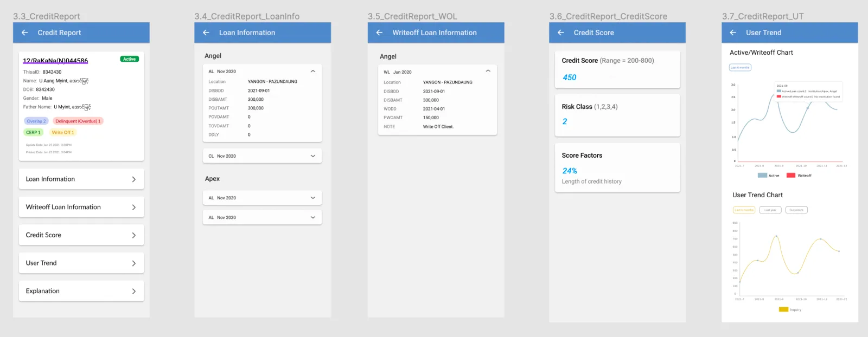This screenshot has height=337, width=868.
Task: Open Loan Information via its chevron arrow
Action: pos(134,179)
